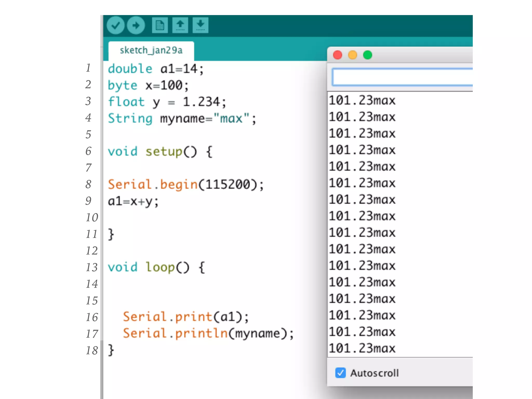Place cursor on the Serial.println(myname) line

(x=208, y=333)
